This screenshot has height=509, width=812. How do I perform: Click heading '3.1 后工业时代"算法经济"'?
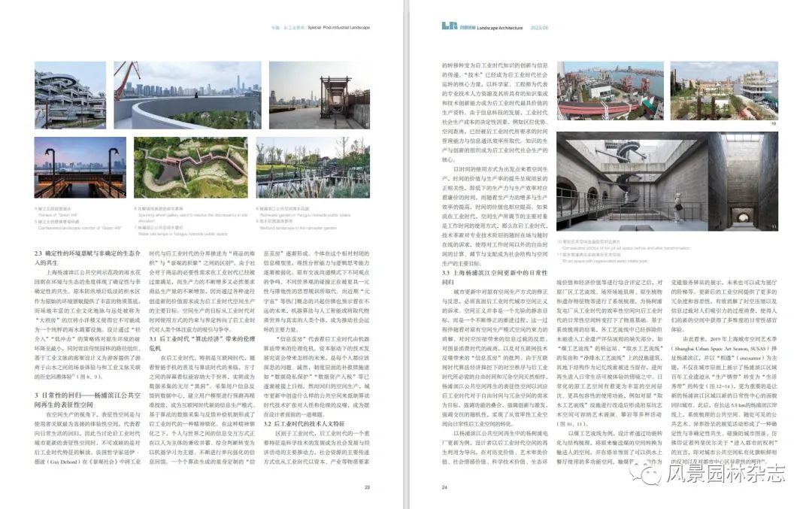pyautogui.click(x=202, y=344)
